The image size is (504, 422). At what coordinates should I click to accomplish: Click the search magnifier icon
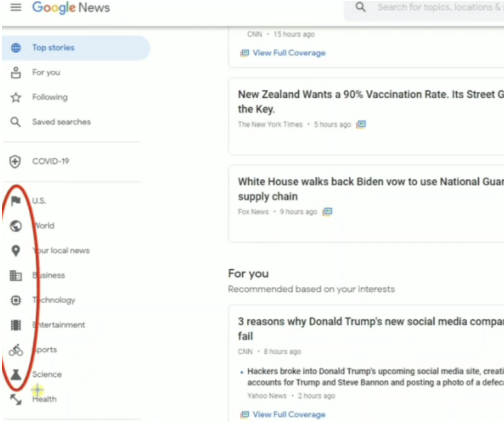(x=360, y=7)
